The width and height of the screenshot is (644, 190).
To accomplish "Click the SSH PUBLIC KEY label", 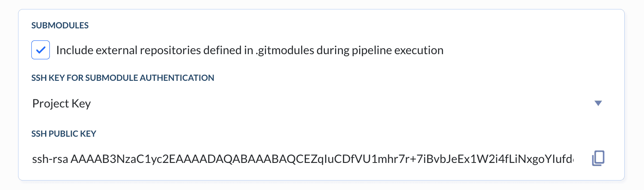I will click(64, 134).
